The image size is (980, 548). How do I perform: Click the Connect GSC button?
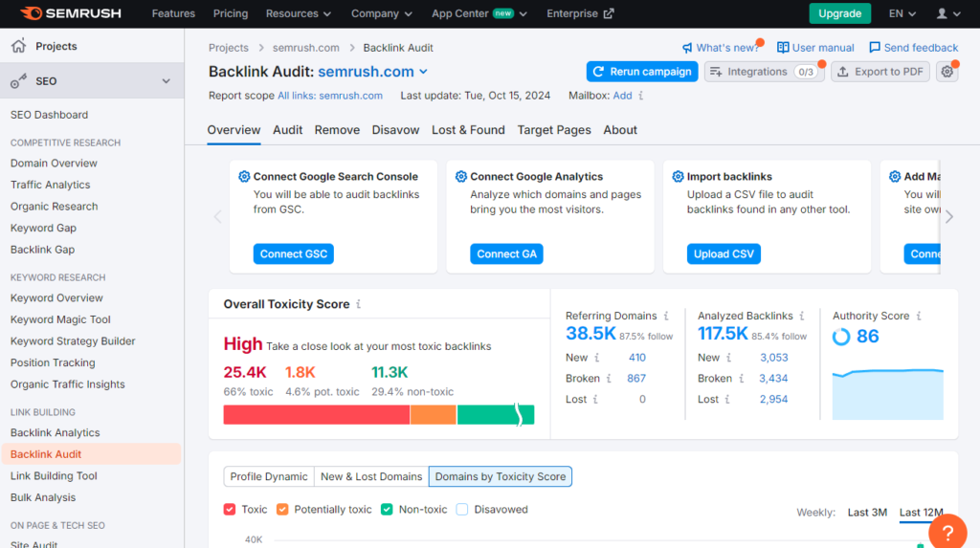(x=293, y=253)
